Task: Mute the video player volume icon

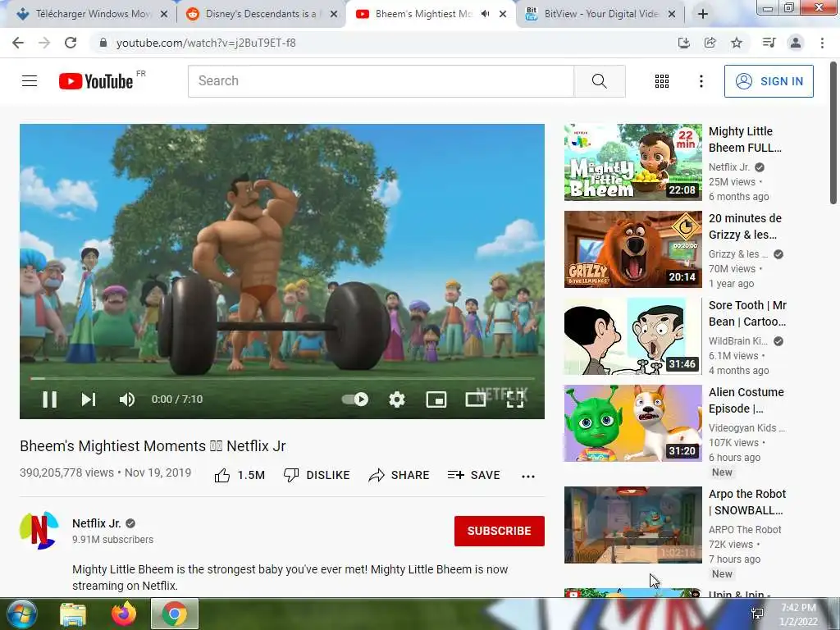Action: click(127, 399)
